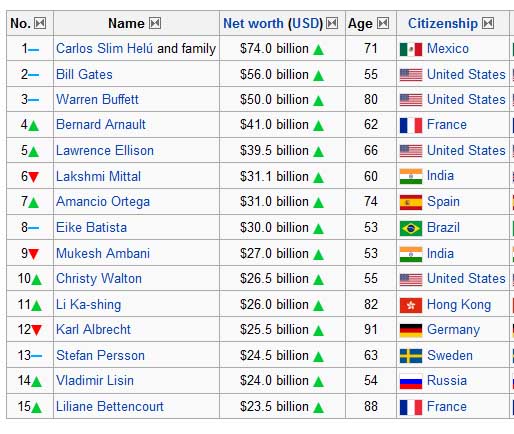Open Net worth header link

coord(273,23)
